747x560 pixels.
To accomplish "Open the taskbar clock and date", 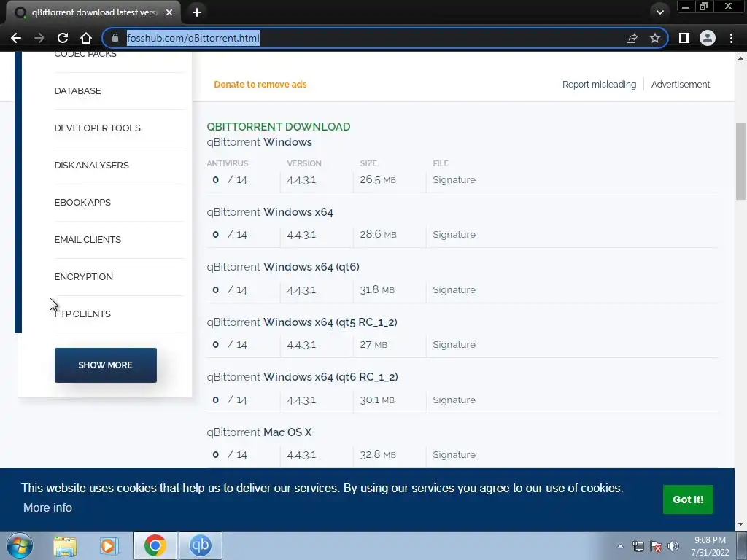I will tap(710, 546).
